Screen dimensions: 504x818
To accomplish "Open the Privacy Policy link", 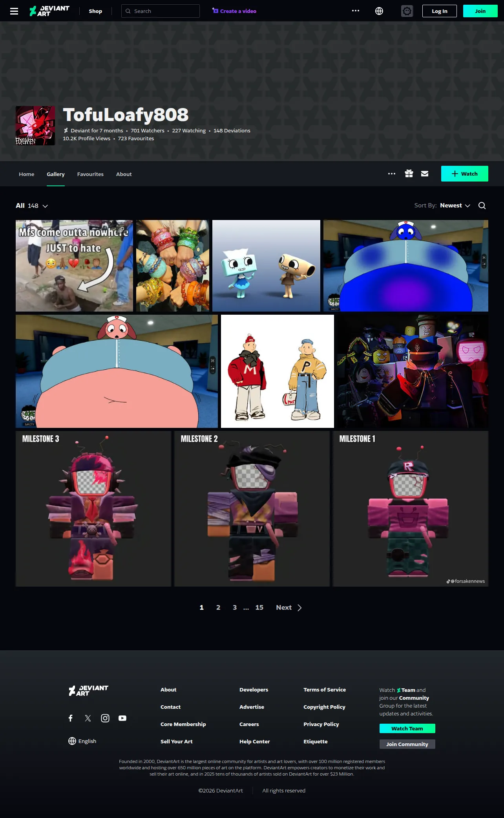I will click(321, 724).
